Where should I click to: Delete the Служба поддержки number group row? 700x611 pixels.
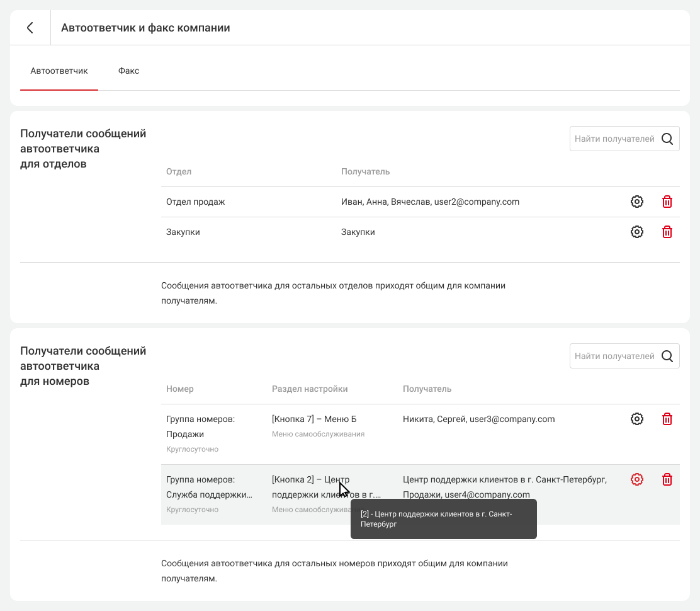[x=667, y=479]
